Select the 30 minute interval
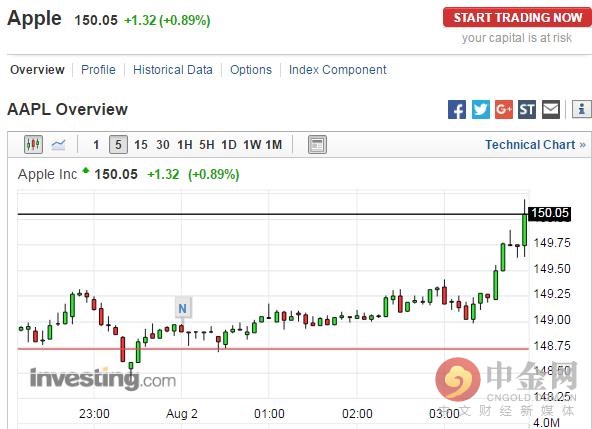 163,145
